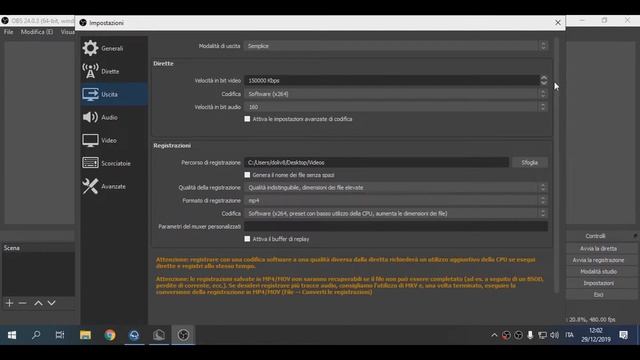This screenshot has width=640, height=360.
Task: Open the Qualità della registrazione dropdown
Action: (x=396, y=187)
